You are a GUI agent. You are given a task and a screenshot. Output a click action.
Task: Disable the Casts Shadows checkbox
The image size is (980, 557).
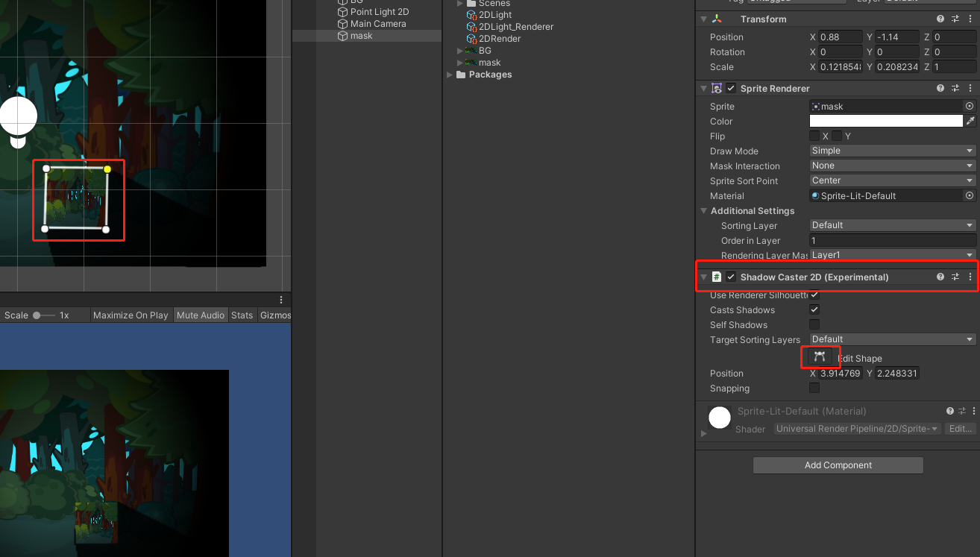point(814,309)
